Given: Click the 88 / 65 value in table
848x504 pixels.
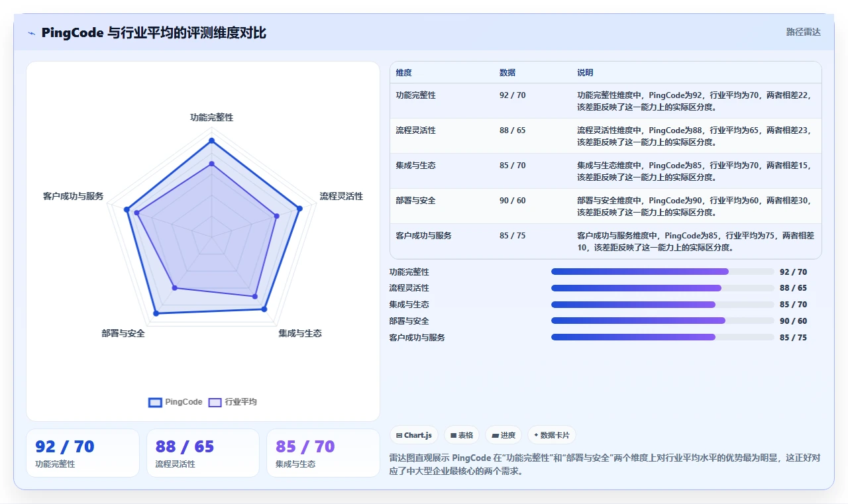Looking at the screenshot, I should point(513,130).
